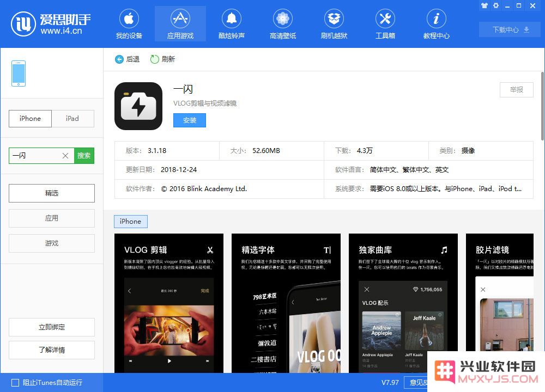The width and height of the screenshot is (545, 392).
Task: Clear the search box with the X icon
Action: coord(65,156)
